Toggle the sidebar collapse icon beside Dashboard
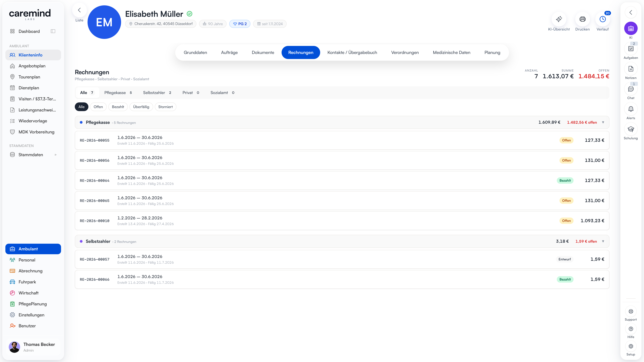The image size is (644, 362). [x=53, y=31]
